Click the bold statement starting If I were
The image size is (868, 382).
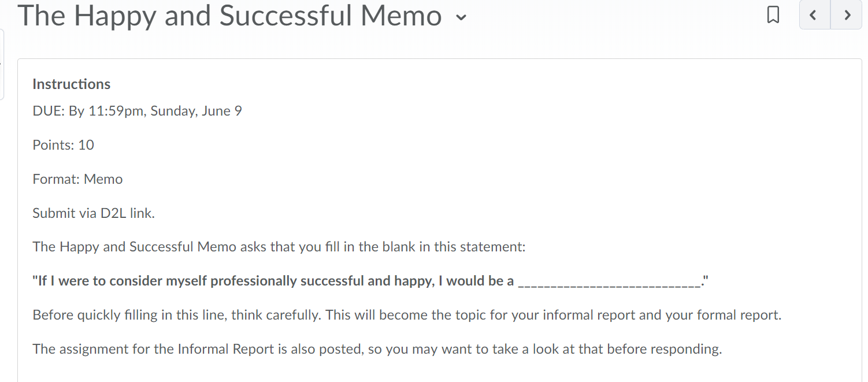[x=370, y=281]
